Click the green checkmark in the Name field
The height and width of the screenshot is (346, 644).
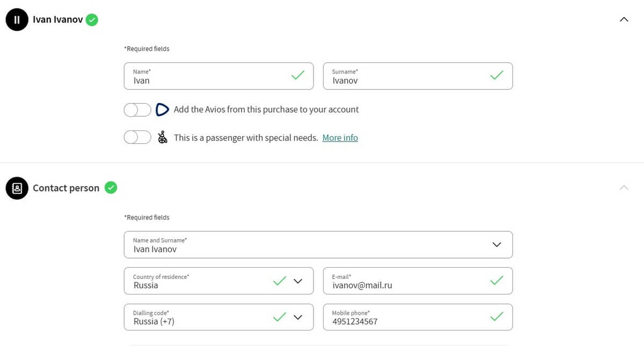pos(298,75)
